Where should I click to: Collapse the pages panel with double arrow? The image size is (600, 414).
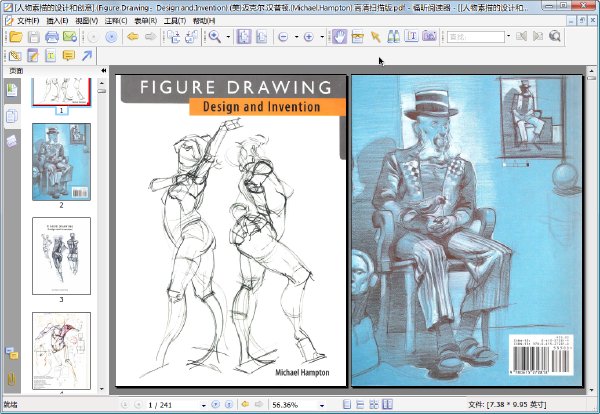[104, 70]
